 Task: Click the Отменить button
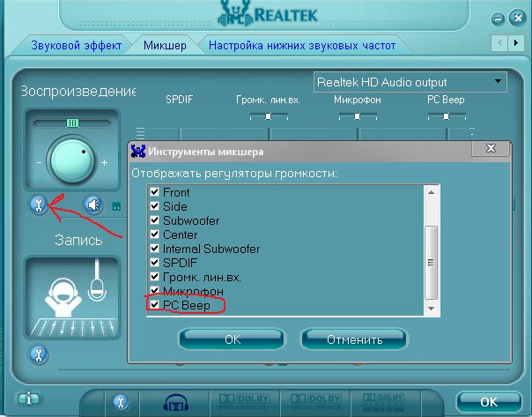(x=355, y=339)
